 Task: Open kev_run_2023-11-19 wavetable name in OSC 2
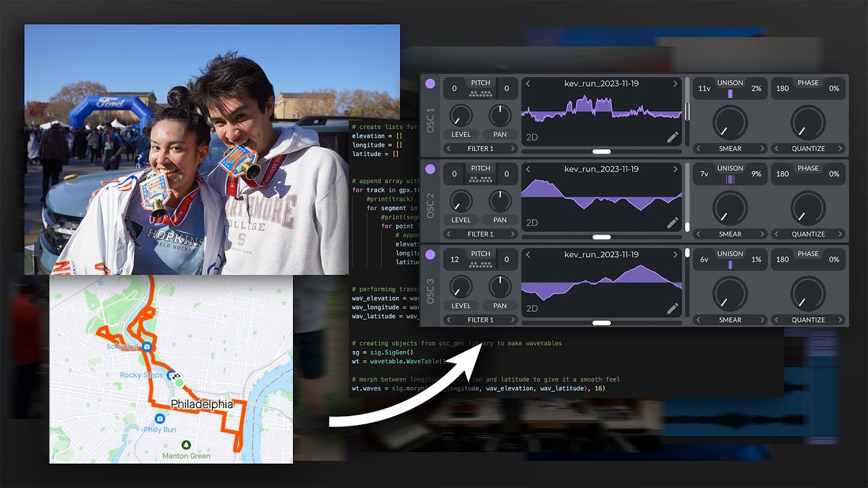click(x=601, y=169)
